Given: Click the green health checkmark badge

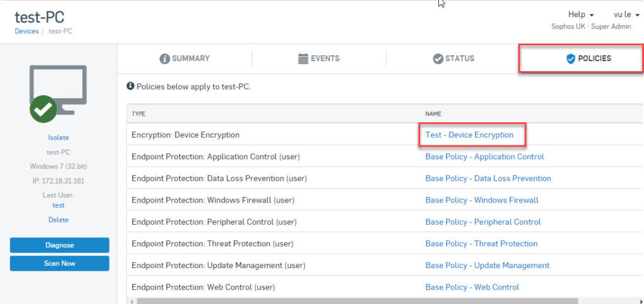Looking at the screenshot, I should click(43, 109).
